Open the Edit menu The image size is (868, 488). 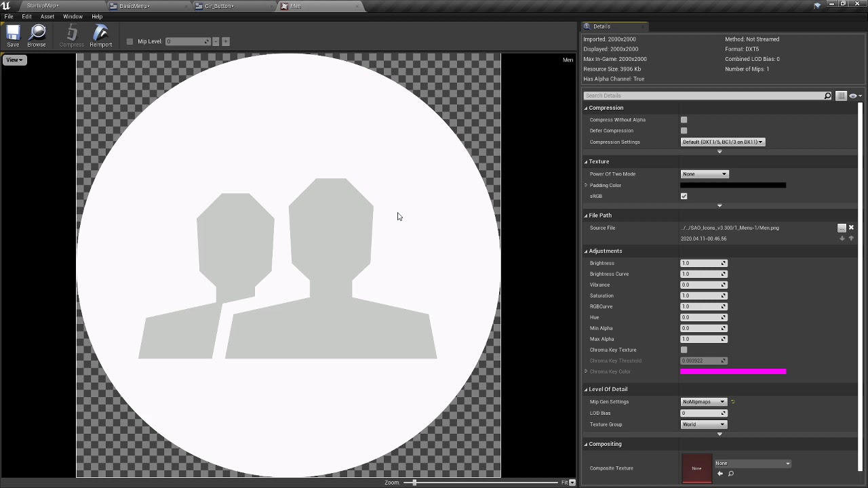27,16
